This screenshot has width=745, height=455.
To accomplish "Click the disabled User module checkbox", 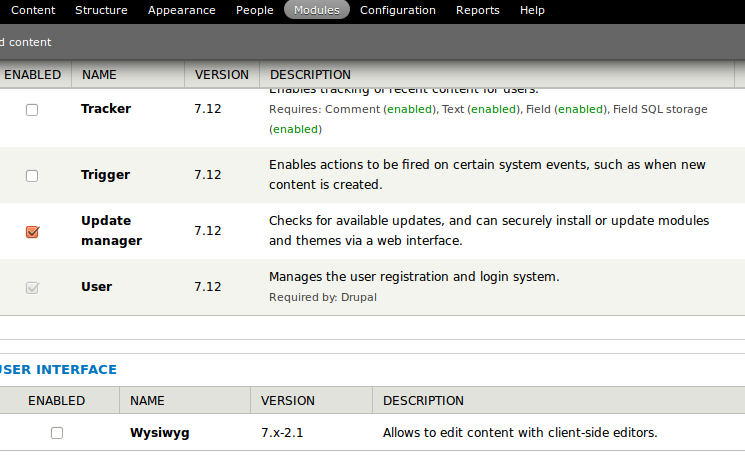I will 32,288.
